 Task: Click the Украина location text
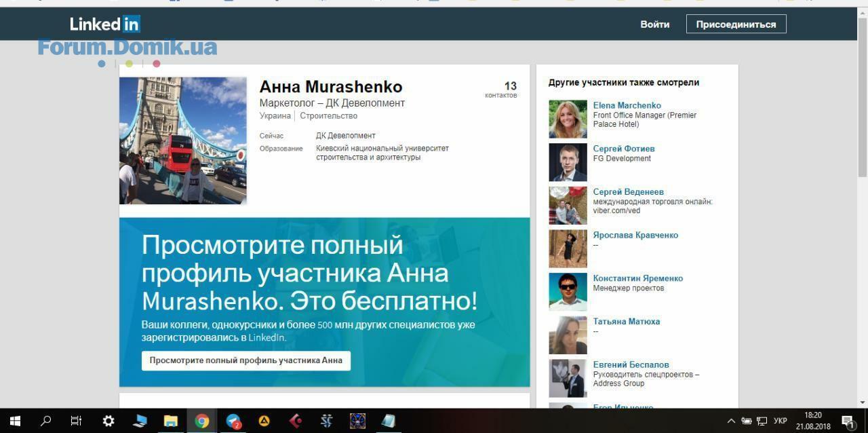pos(275,116)
